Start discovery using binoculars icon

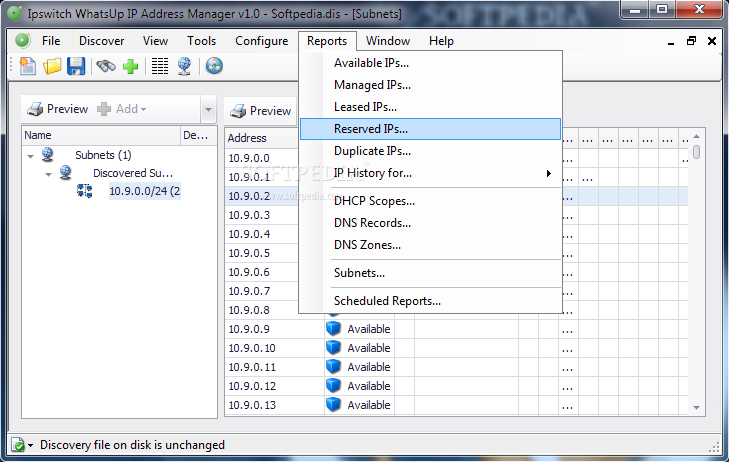coord(106,66)
